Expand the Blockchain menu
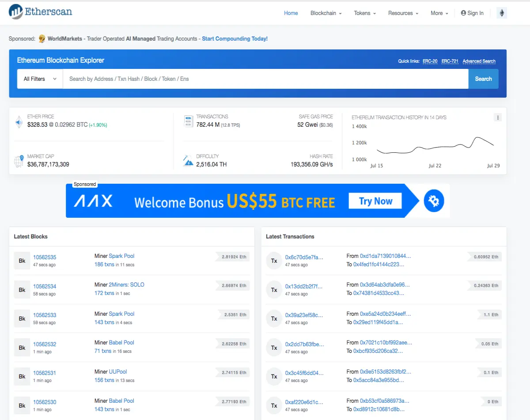Image resolution: width=530 pixels, height=420 pixels. click(x=326, y=13)
